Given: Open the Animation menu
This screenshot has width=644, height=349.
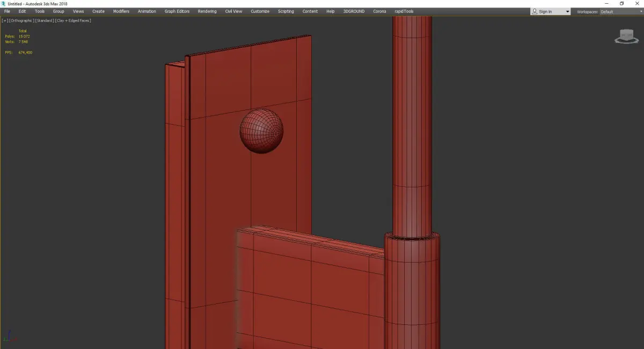Looking at the screenshot, I should 147,11.
